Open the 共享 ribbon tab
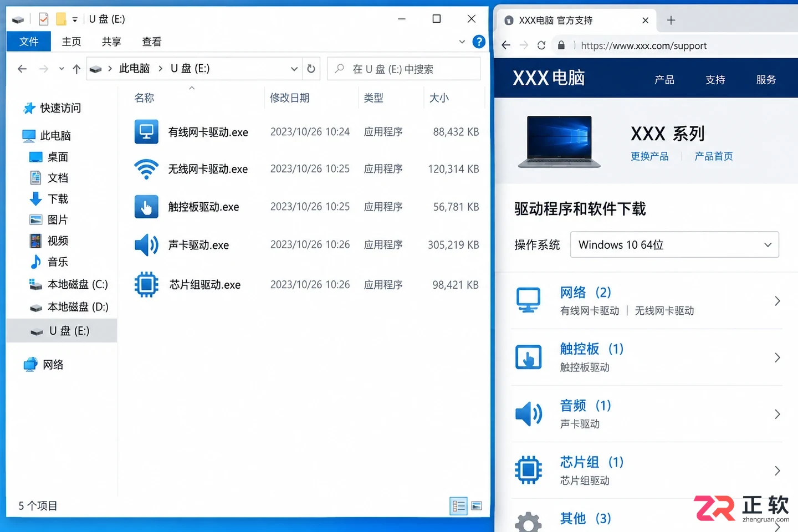The height and width of the screenshot is (532, 798). click(x=111, y=42)
